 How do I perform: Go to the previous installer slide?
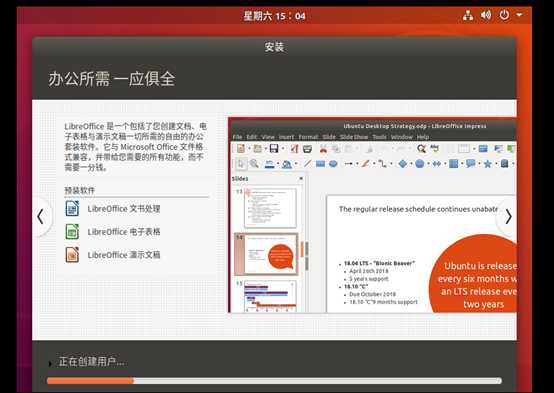click(41, 217)
